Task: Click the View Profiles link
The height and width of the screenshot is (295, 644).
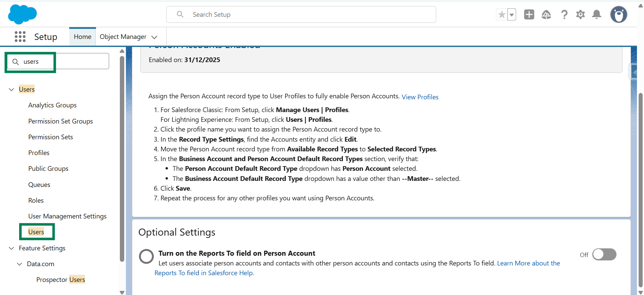Action: click(x=420, y=97)
